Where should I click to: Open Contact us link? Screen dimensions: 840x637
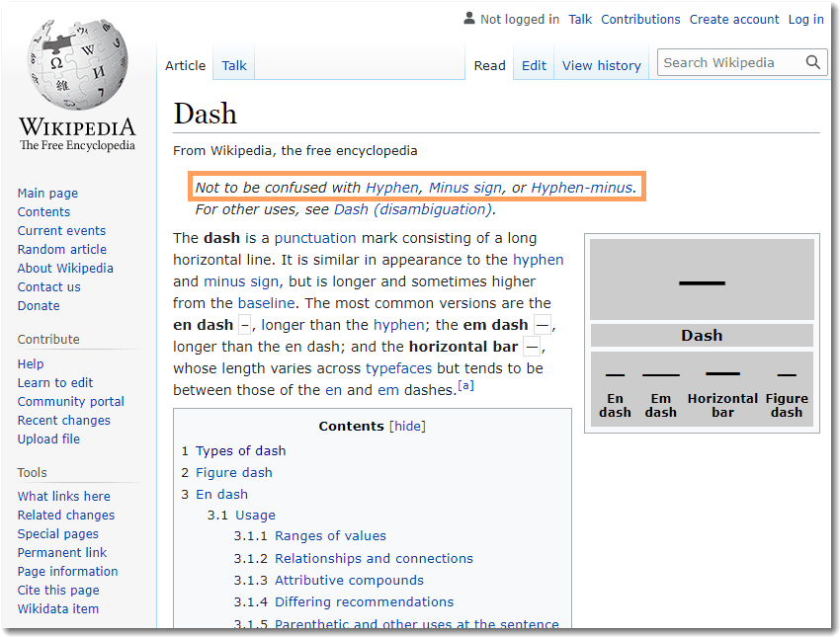point(48,287)
